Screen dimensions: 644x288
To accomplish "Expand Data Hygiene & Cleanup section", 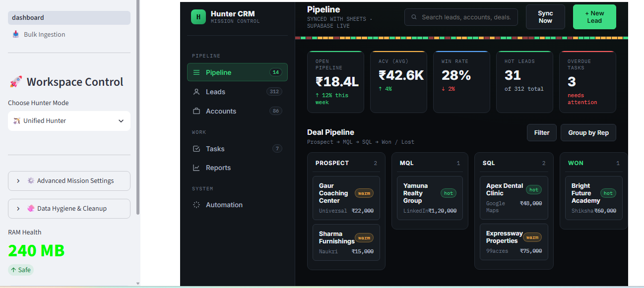I will (x=69, y=209).
